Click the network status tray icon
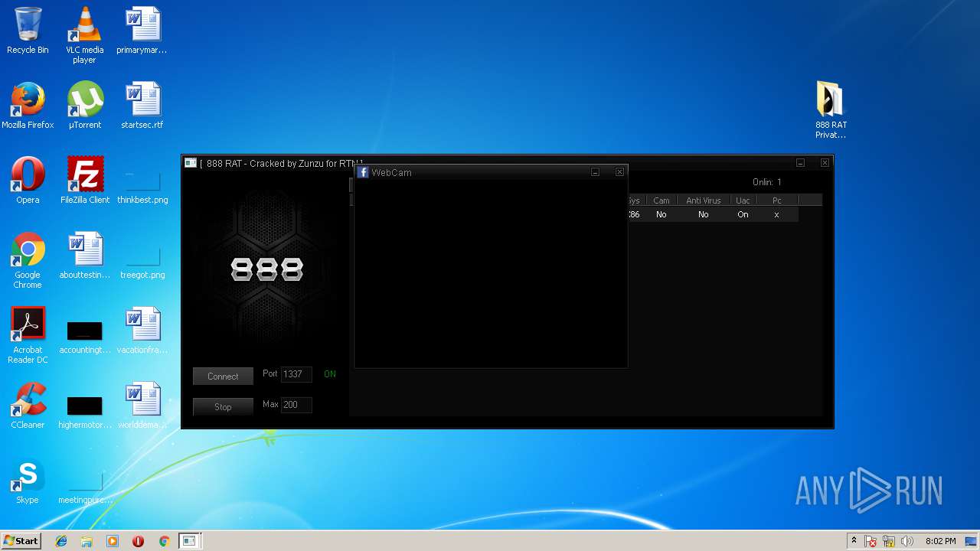 coord(889,541)
